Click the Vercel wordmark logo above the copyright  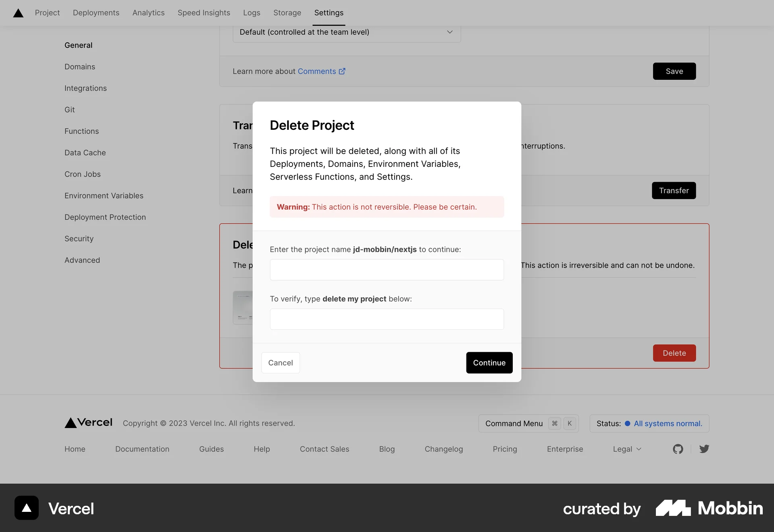coord(88,423)
